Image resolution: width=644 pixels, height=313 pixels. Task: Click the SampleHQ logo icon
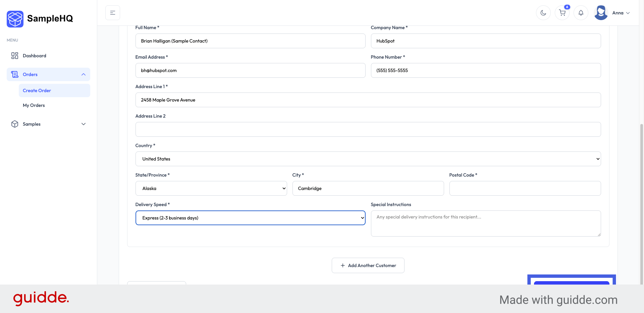15,19
